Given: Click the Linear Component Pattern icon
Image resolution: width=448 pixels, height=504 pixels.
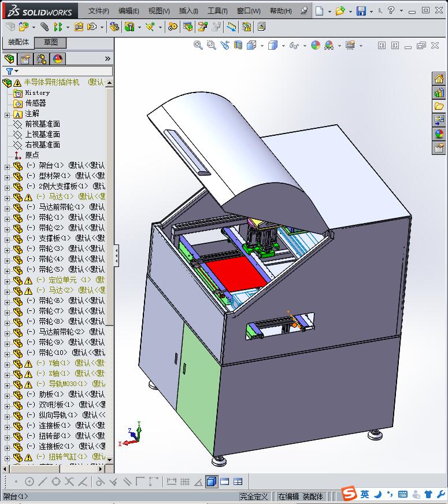Looking at the screenshot, I should click(x=58, y=27).
